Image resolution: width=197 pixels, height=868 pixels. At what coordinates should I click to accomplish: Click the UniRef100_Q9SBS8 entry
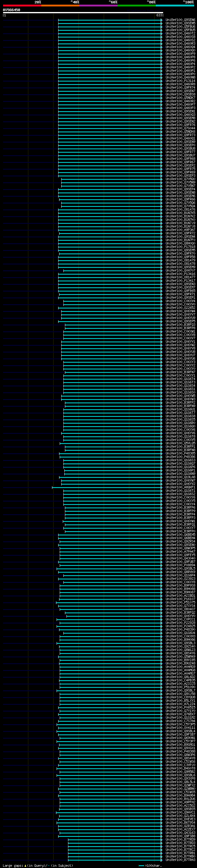[180, 94]
